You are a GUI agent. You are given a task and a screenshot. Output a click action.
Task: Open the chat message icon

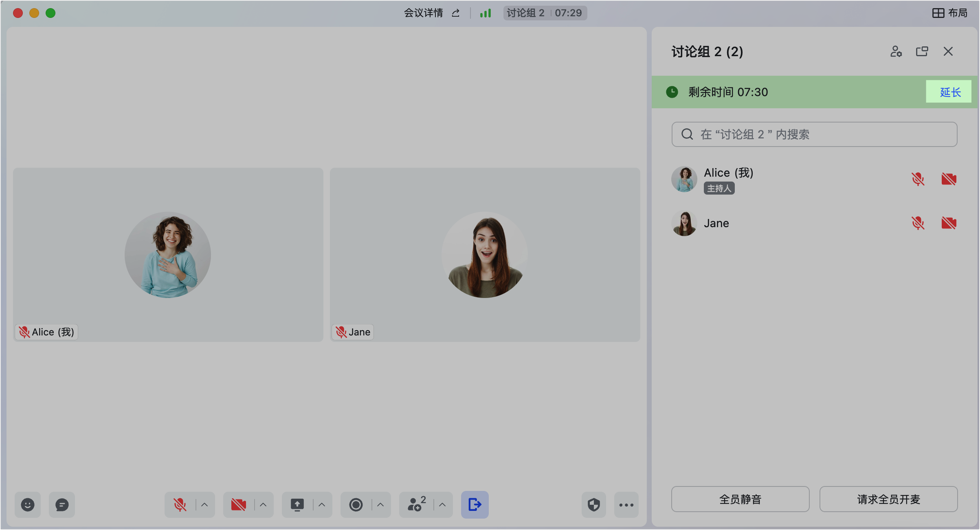[x=62, y=505]
